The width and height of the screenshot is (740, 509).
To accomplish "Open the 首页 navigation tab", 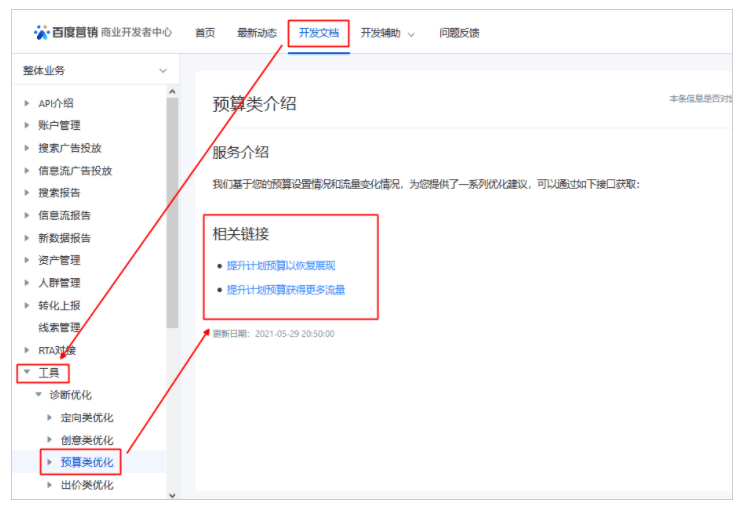I will click(x=205, y=33).
